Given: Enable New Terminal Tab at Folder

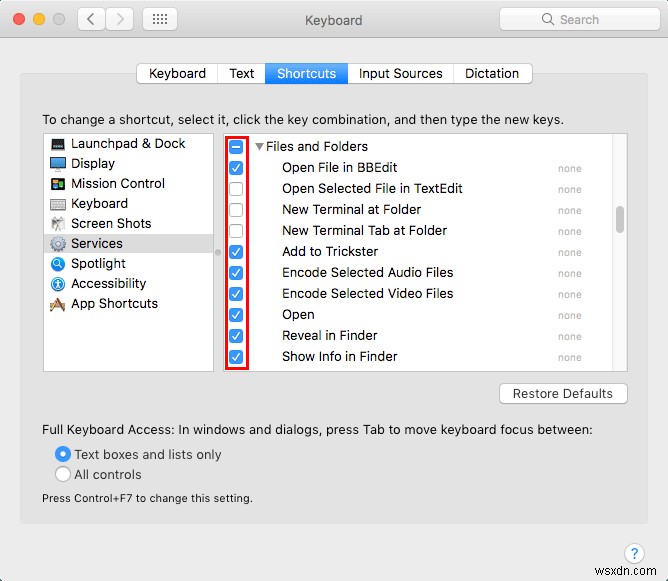Looking at the screenshot, I should pos(236,231).
